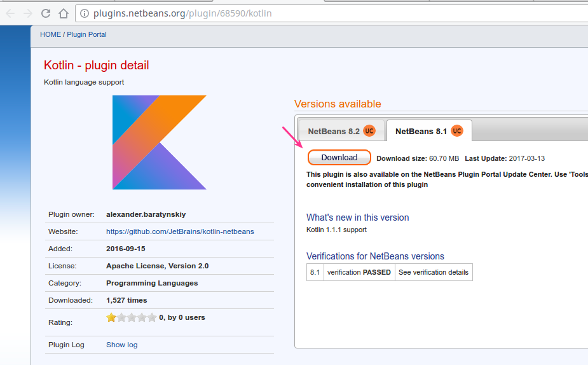Click the Kotlin - plugin detail title
588x365 pixels.
[97, 65]
